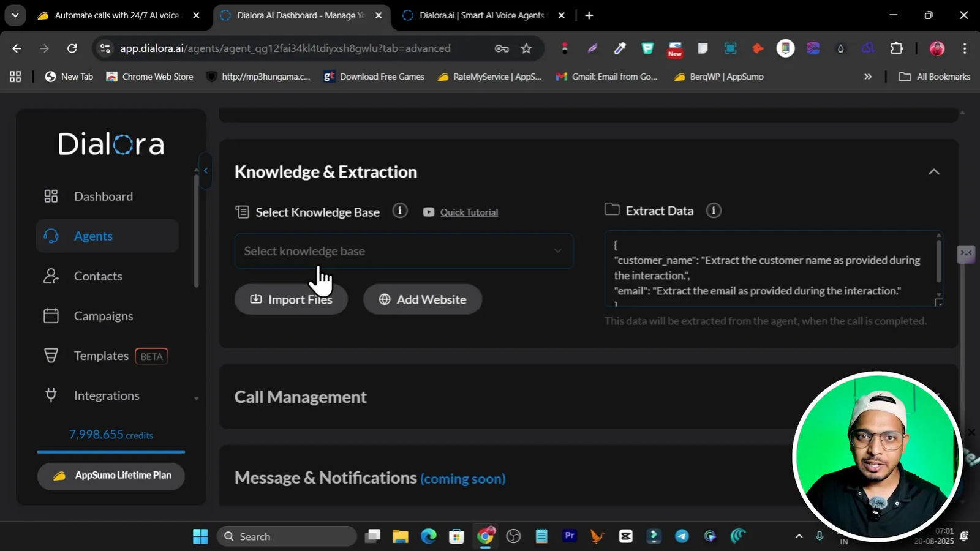This screenshot has height=551, width=980.
Task: Open Task View from the taskbar
Action: pyautogui.click(x=372, y=536)
